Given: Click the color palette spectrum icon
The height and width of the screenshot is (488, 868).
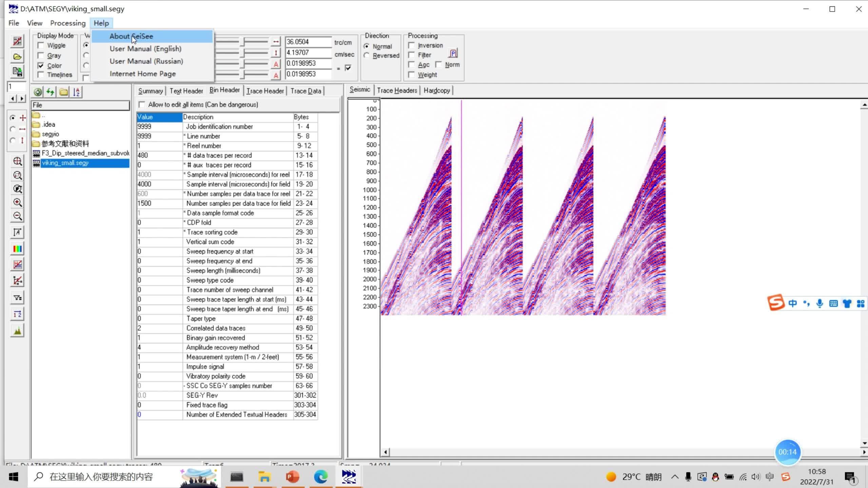Looking at the screenshot, I should 17,249.
